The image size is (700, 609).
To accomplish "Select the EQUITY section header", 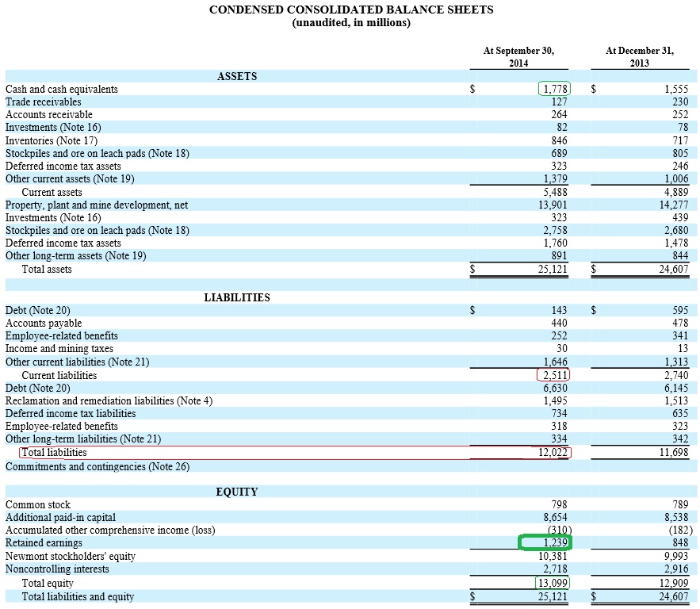I will [x=237, y=492].
